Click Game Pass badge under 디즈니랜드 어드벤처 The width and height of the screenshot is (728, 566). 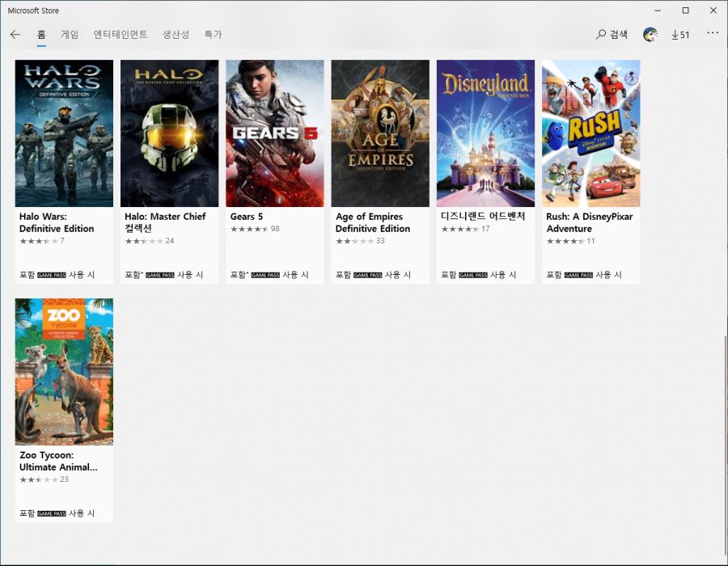coord(473,275)
